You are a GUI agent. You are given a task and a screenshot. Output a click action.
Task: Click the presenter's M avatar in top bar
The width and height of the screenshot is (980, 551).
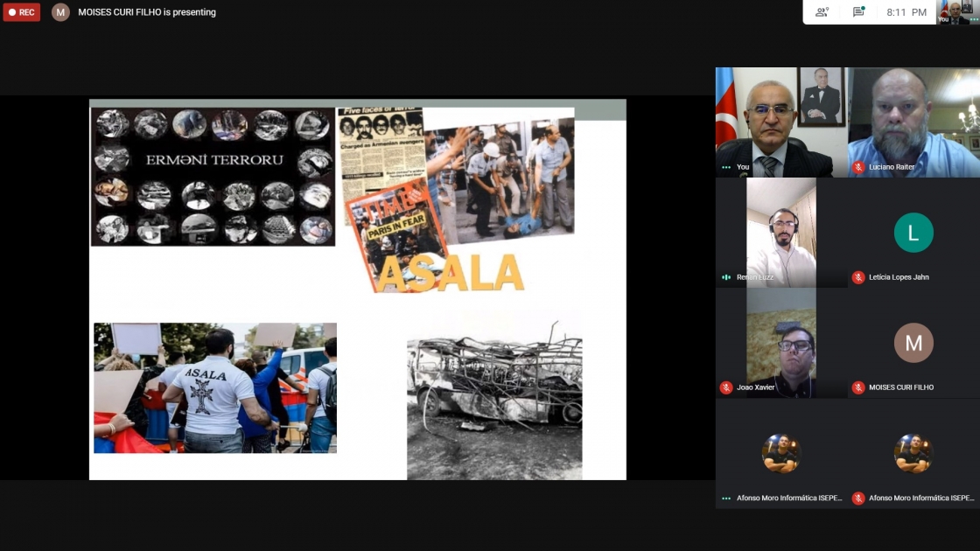click(x=60, y=12)
